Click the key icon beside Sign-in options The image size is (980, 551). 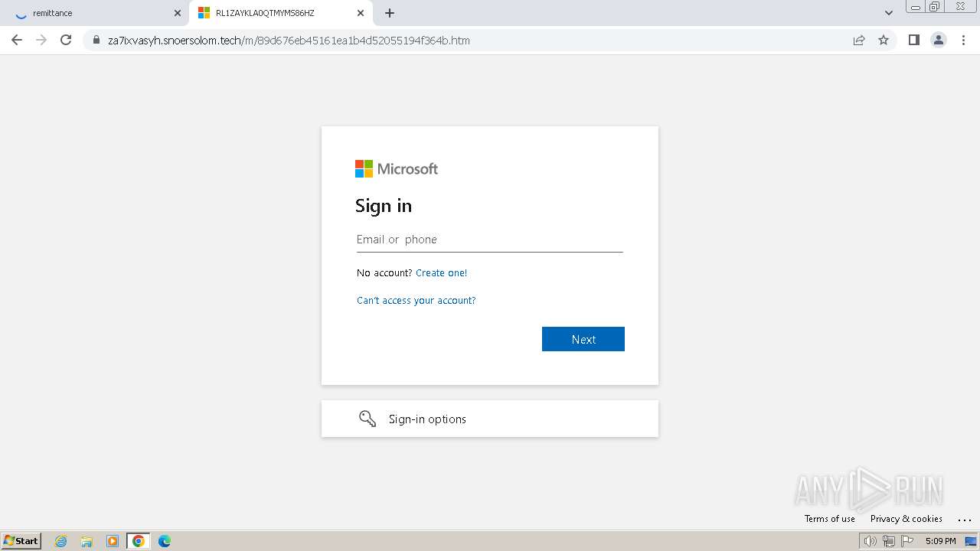coord(367,419)
